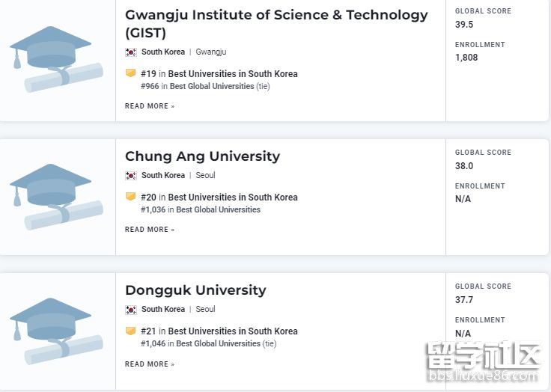The width and height of the screenshot is (551, 392).
Task: Click South Korea flag icon under GIST
Action: pyautogui.click(x=131, y=52)
